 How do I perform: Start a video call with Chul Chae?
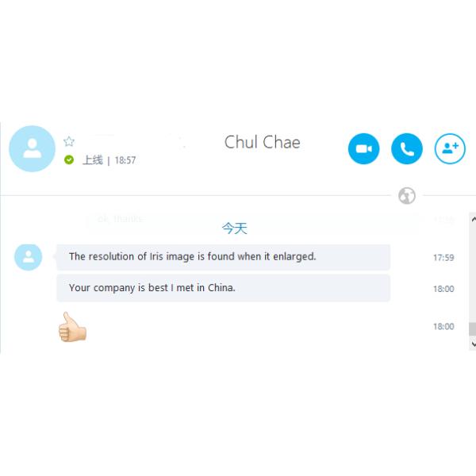coord(363,149)
